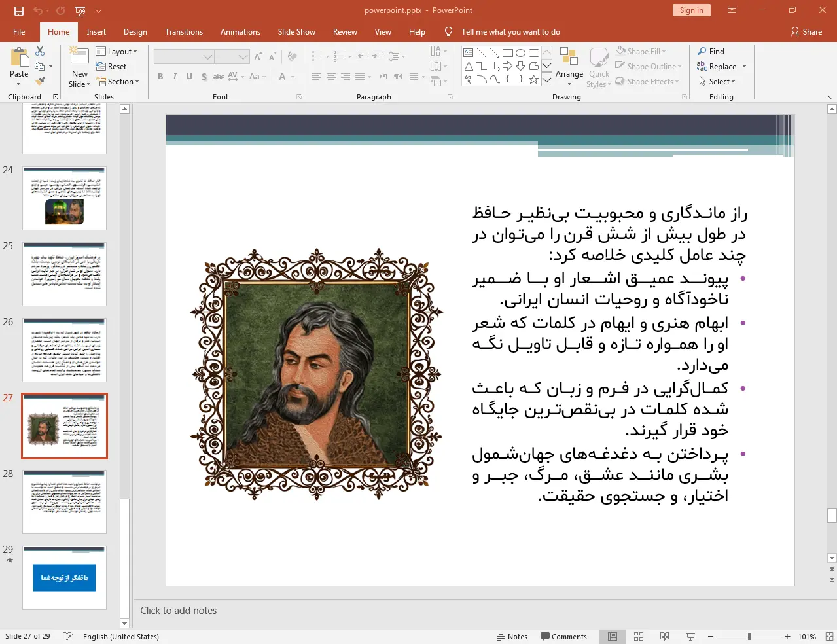Switch to the Insert tab
Viewport: 837px width, 644px height.
click(x=96, y=31)
